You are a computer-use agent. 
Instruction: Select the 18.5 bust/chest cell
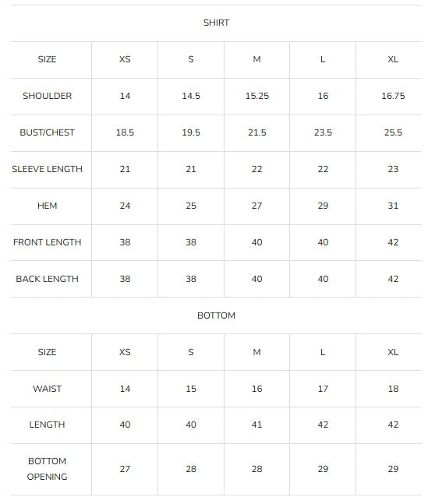coord(125,132)
